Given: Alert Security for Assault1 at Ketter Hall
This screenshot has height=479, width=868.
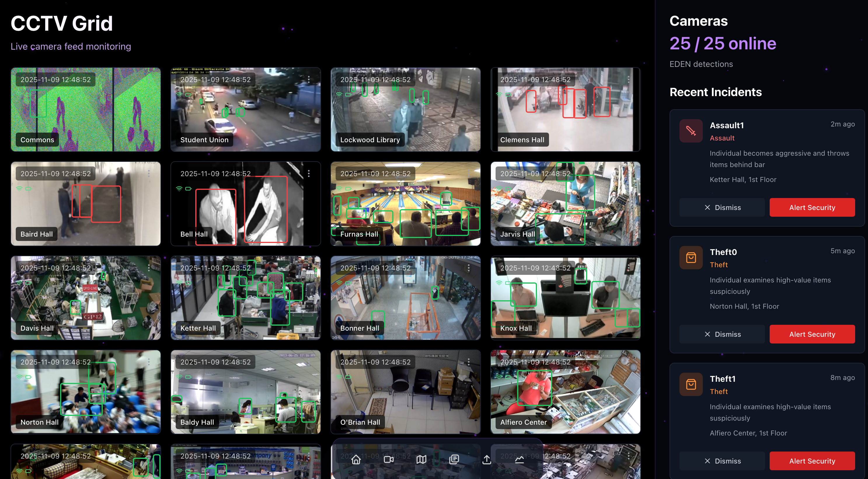Looking at the screenshot, I should pos(812,208).
